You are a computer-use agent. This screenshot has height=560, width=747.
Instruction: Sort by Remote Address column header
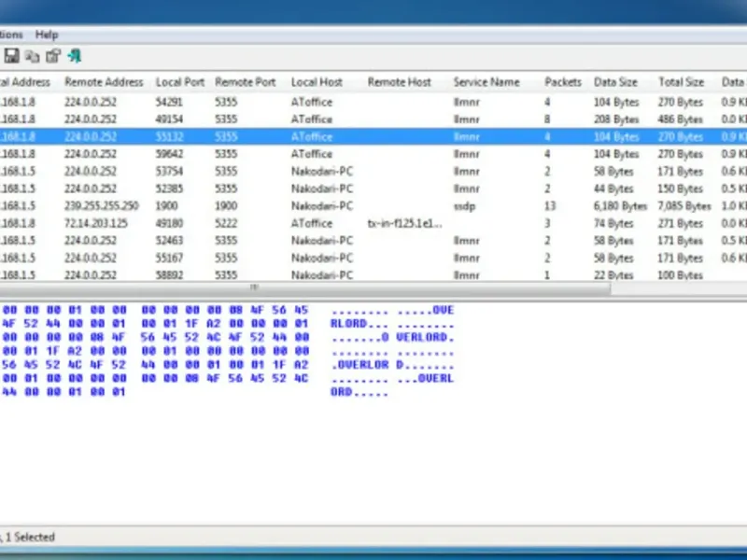click(x=104, y=82)
